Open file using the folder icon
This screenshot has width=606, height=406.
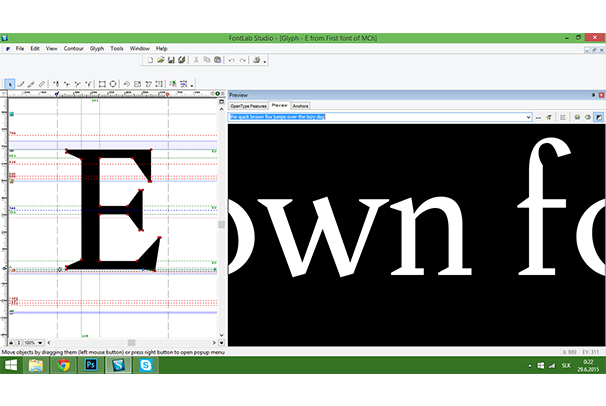click(x=160, y=60)
